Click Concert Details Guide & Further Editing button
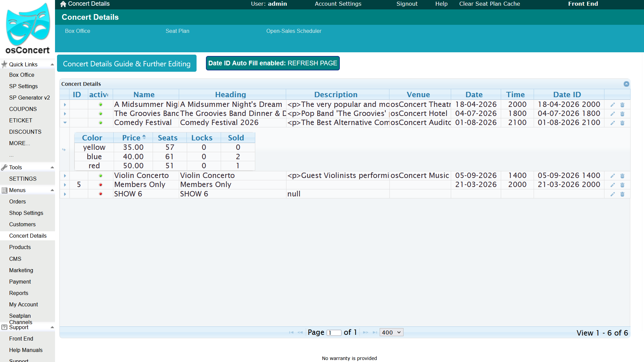Screen dimensions: 644x362 (127, 63)
